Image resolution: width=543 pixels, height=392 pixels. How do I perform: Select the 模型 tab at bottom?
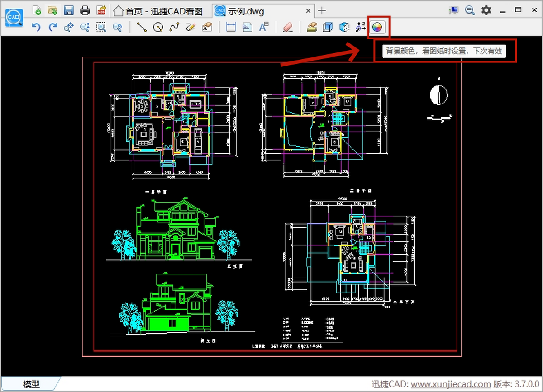pos(31,384)
